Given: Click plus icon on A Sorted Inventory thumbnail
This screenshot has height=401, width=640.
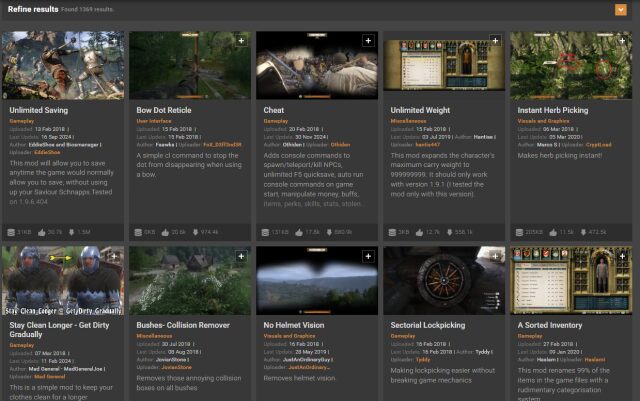Looking at the screenshot, I should pos(622,256).
